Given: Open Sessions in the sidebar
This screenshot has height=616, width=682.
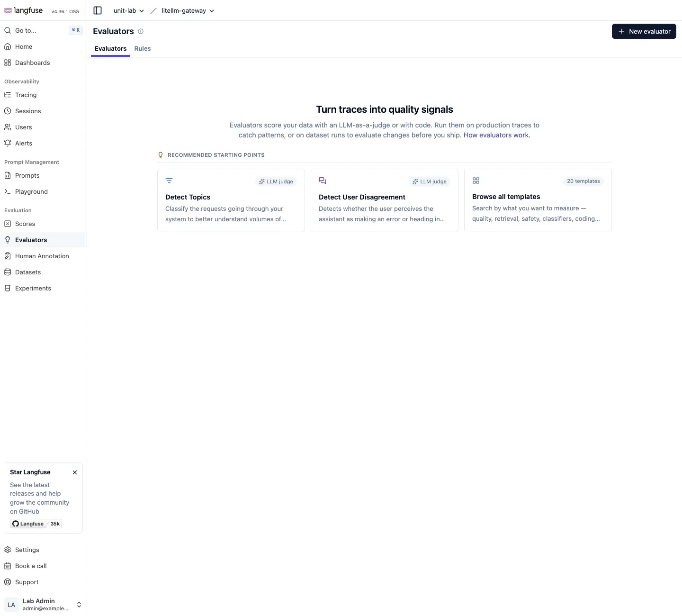Looking at the screenshot, I should coord(43,111).
